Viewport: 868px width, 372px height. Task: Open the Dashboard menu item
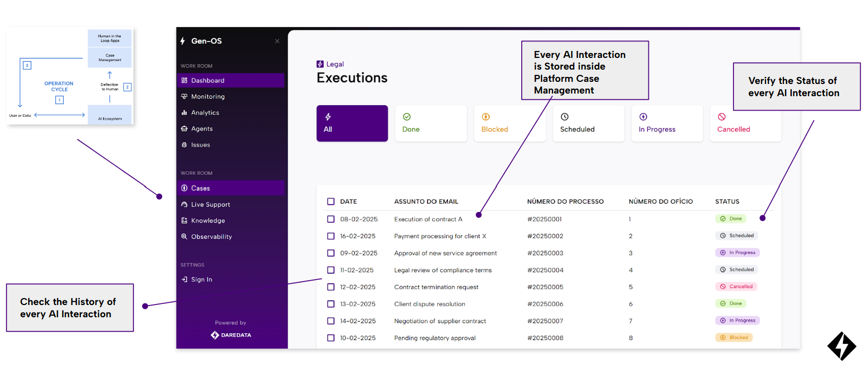231,80
